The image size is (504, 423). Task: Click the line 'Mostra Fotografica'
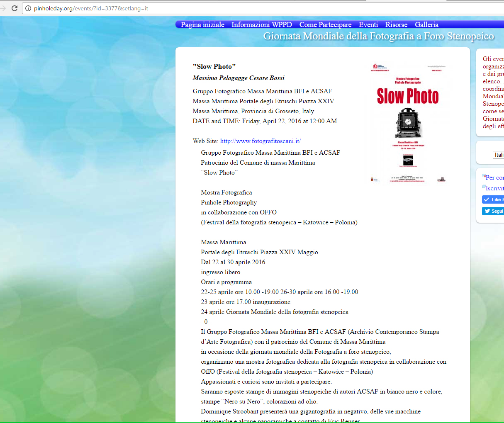point(226,192)
